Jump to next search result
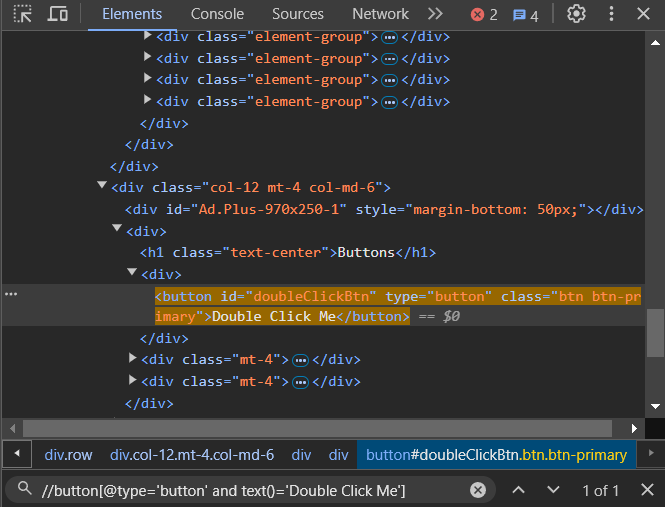665x507 pixels. [553, 490]
